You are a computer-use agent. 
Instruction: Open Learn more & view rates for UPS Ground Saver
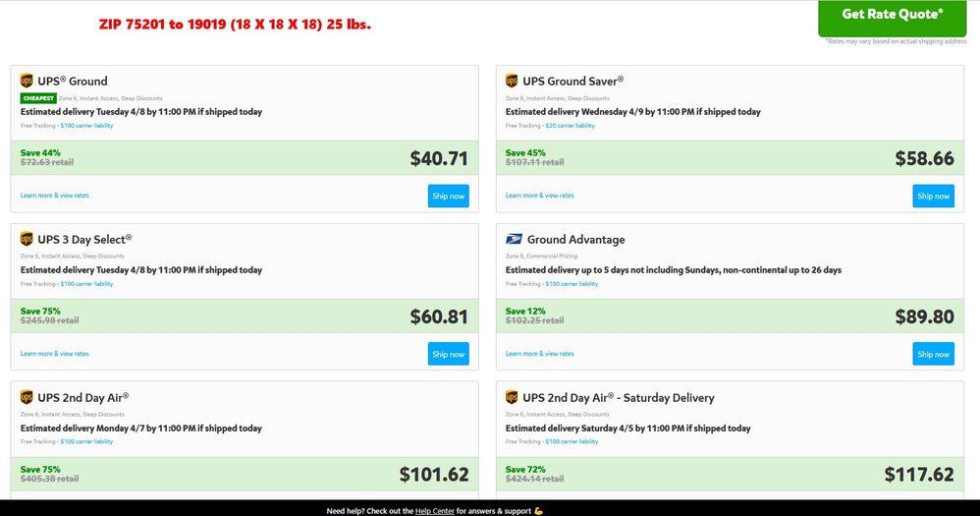(x=539, y=196)
